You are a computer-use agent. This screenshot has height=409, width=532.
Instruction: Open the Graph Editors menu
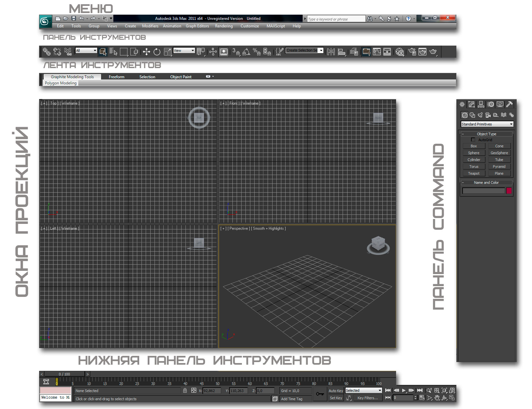(198, 26)
